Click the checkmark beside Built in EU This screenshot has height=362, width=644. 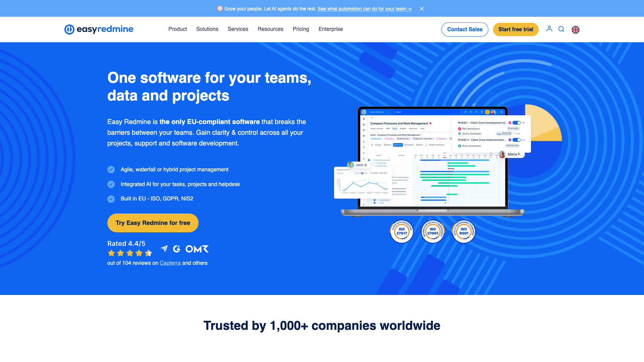click(x=111, y=199)
